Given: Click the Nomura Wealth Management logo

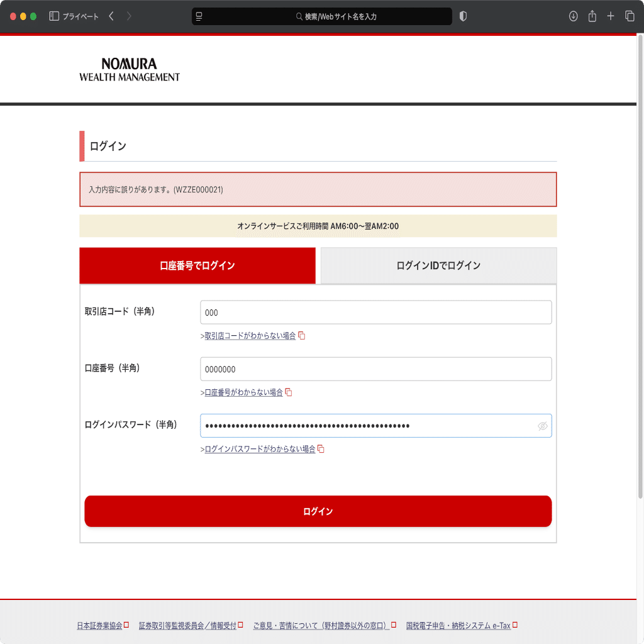Looking at the screenshot, I should coord(130,69).
